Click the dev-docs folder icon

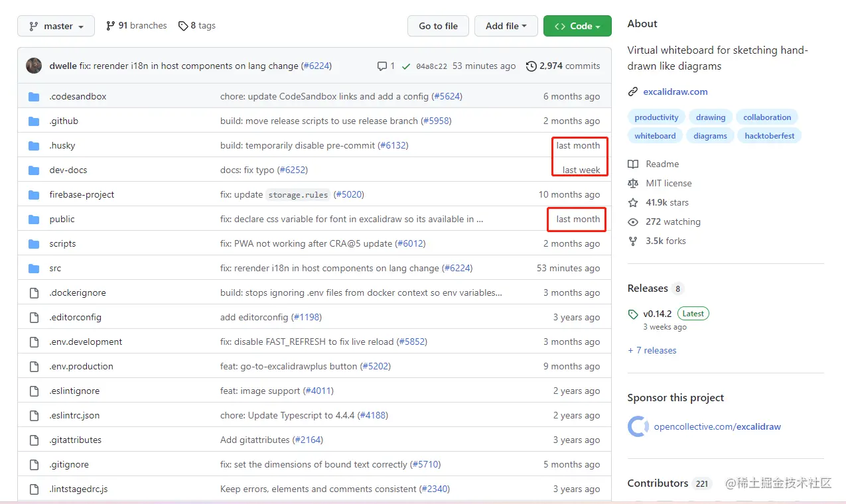[x=34, y=170]
